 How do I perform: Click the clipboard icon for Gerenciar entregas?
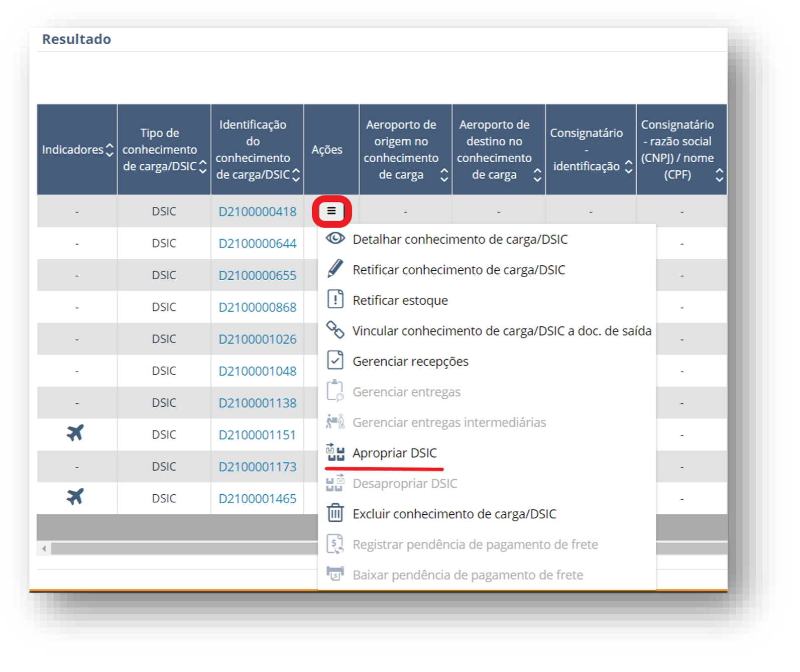[335, 391]
